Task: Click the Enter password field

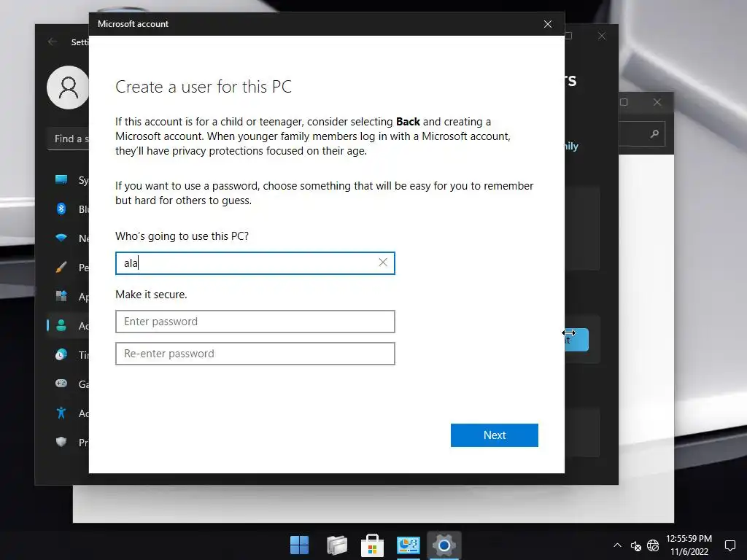Action: pos(255,322)
